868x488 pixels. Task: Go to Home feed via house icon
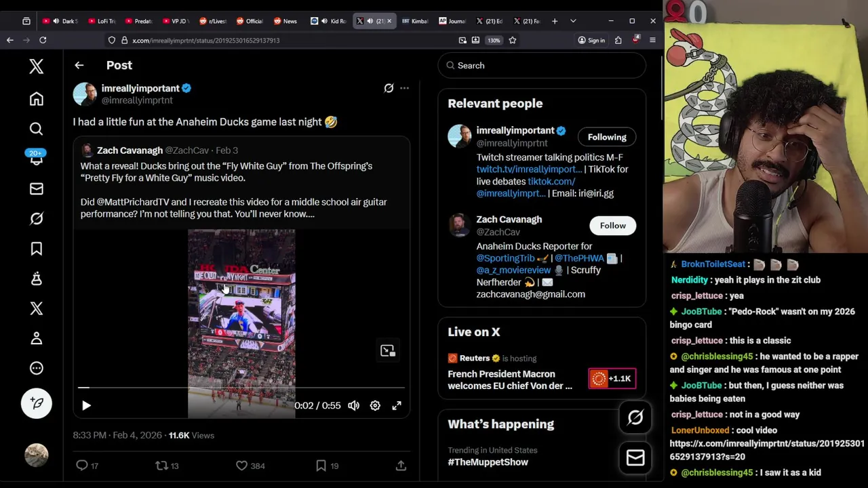tap(37, 99)
